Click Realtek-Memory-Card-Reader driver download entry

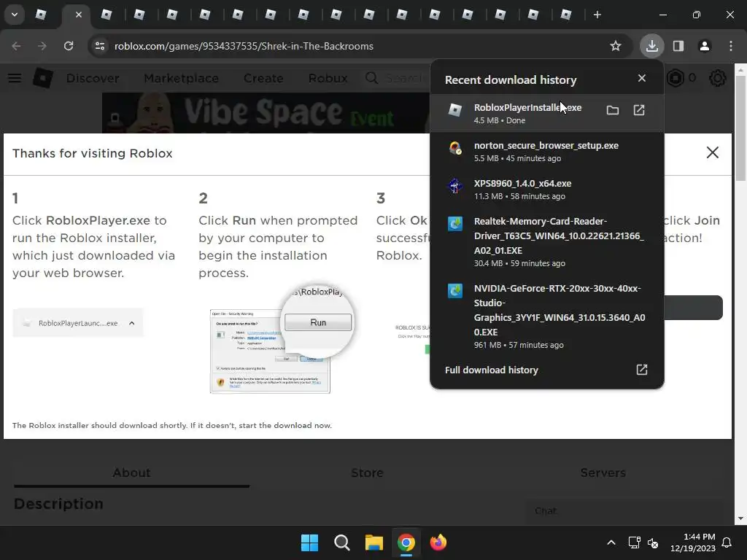click(547, 242)
